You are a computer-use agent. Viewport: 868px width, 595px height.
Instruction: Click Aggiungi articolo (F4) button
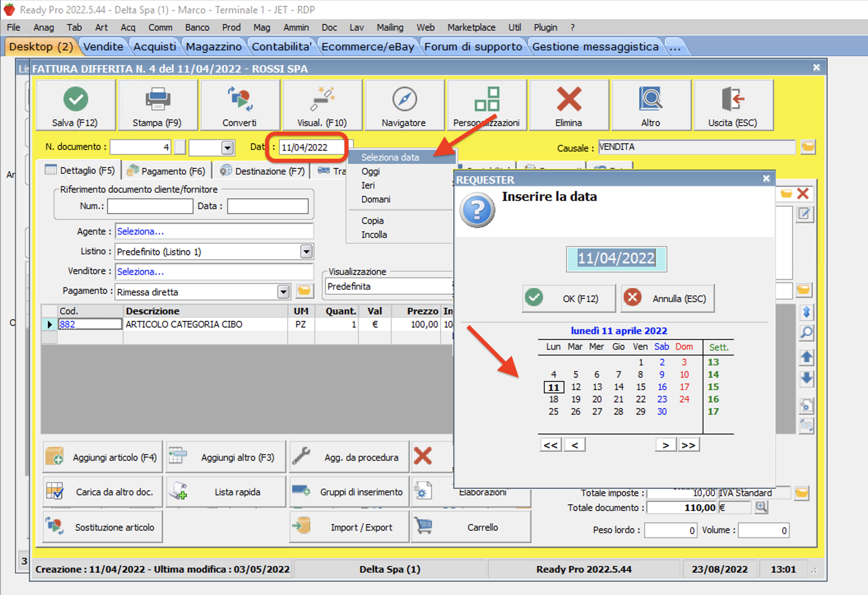point(102,457)
